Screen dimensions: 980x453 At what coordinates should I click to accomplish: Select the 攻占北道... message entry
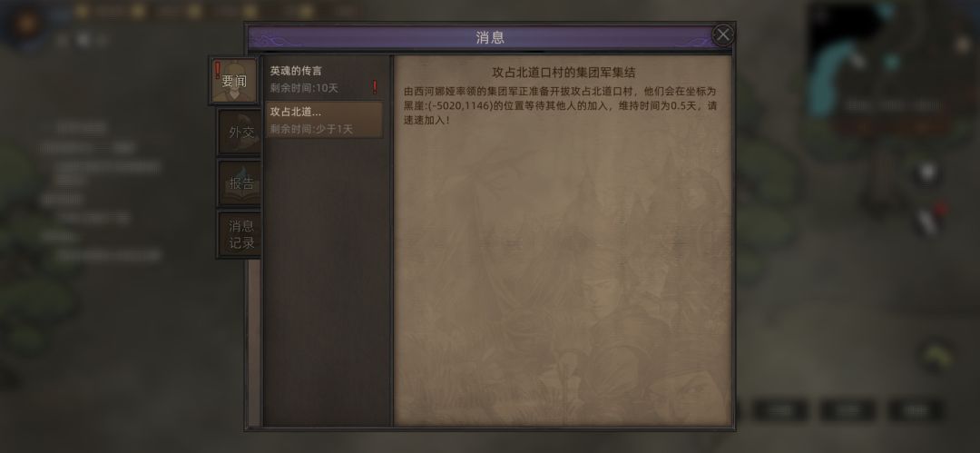pos(324,120)
